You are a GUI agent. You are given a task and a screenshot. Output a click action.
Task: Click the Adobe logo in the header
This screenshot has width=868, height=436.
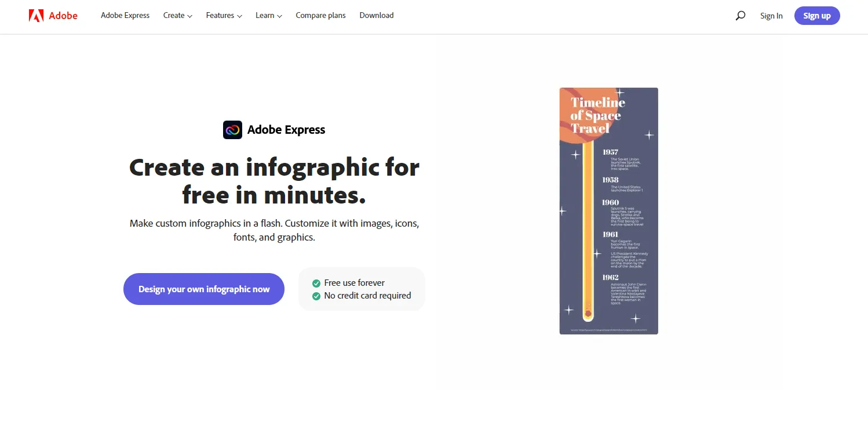pyautogui.click(x=53, y=16)
